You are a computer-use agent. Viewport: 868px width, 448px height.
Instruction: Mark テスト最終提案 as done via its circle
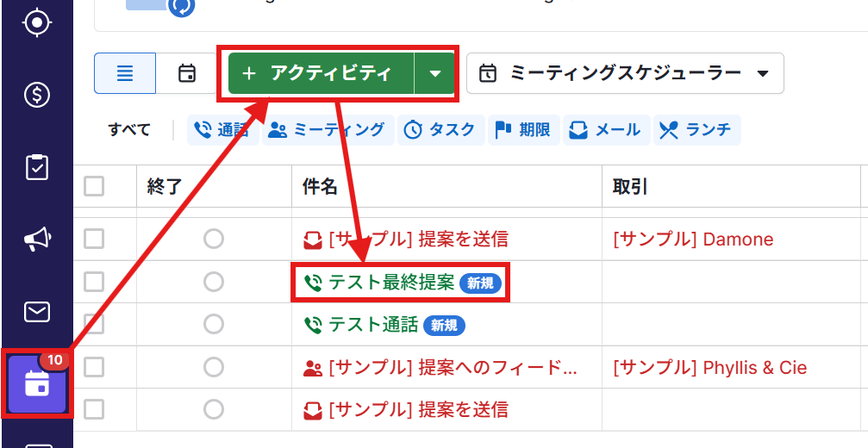(x=213, y=282)
